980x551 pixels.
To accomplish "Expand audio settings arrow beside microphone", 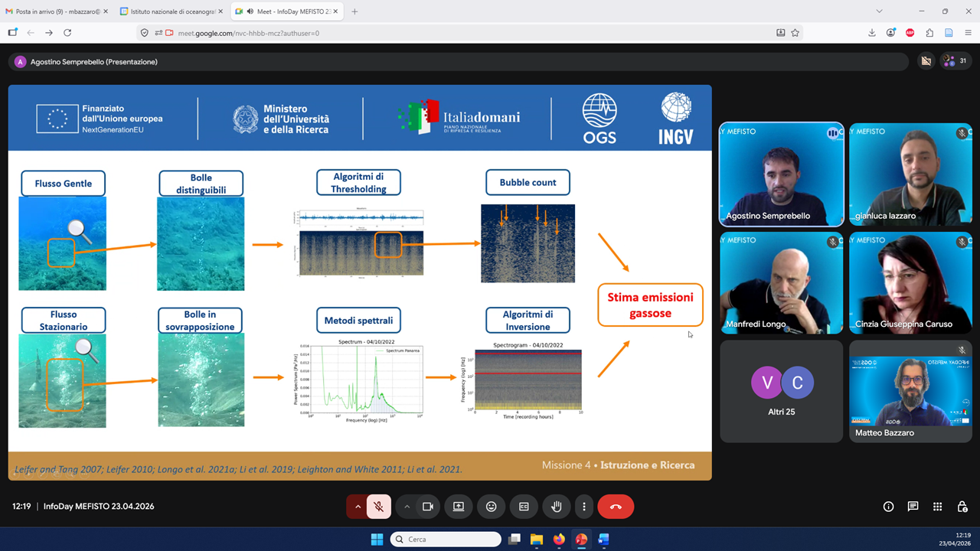I will (357, 507).
